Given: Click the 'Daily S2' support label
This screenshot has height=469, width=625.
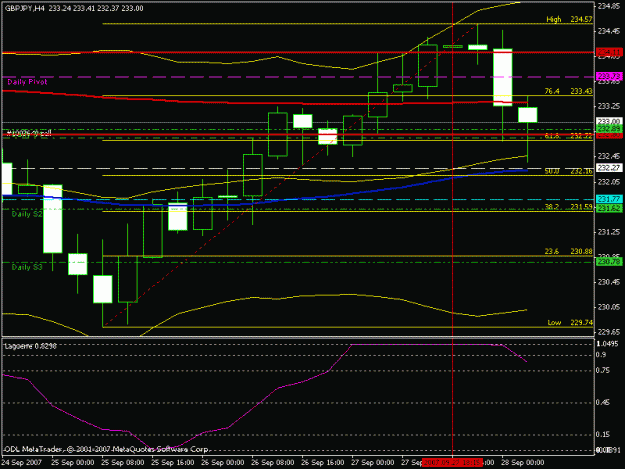Looking at the screenshot, I should pyautogui.click(x=27, y=214).
